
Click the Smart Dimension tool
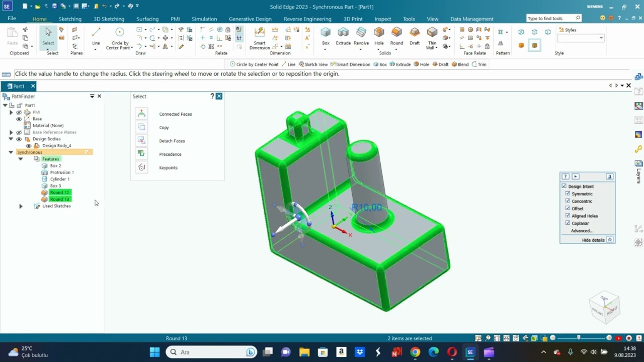260,38
